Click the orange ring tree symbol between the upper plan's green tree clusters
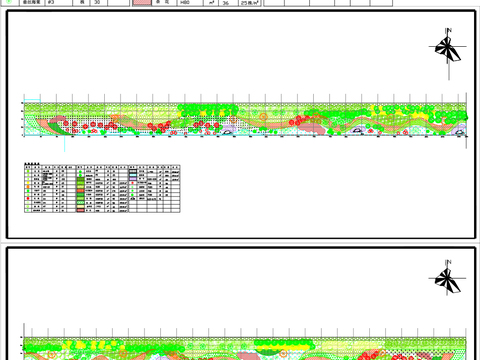The height and width of the screenshot is (360, 480). [263, 117]
